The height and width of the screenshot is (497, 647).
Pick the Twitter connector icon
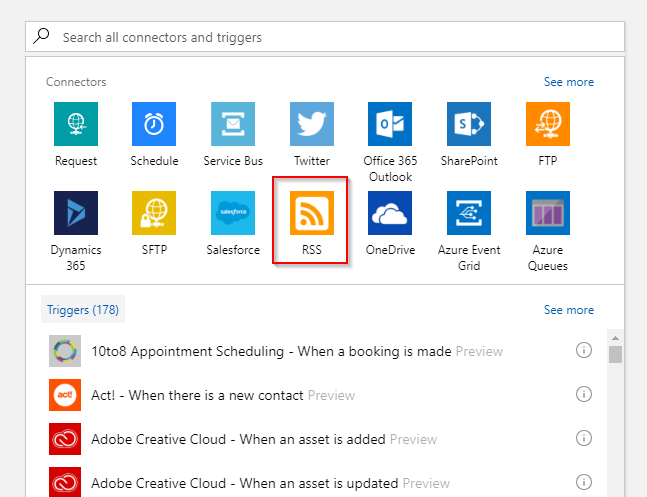point(312,124)
